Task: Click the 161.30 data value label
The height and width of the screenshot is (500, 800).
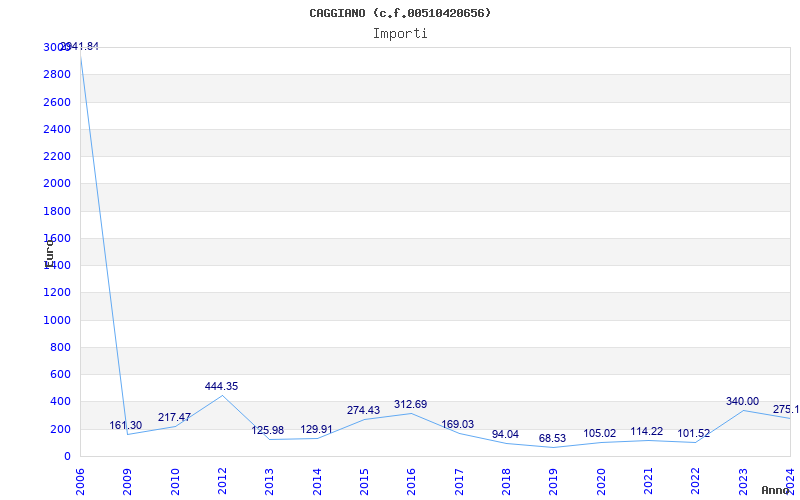Action: coord(126,425)
